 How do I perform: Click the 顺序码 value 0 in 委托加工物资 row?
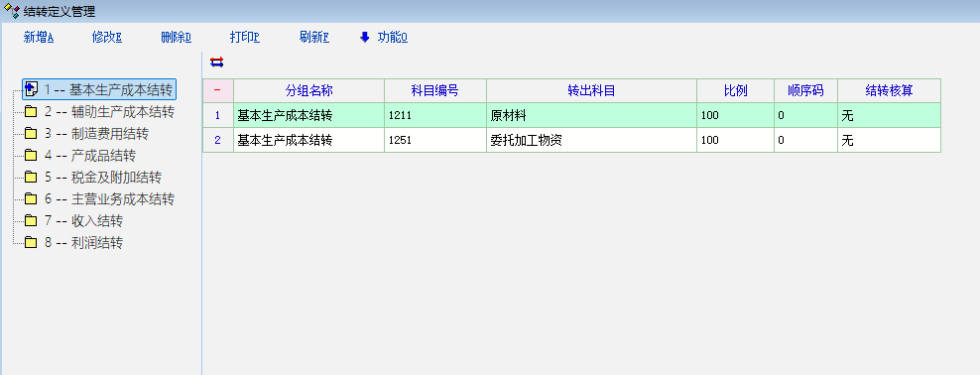tap(805, 140)
